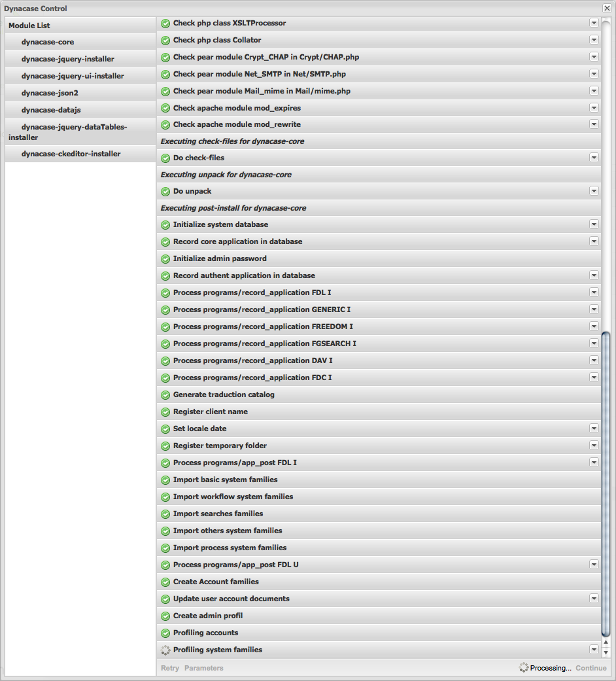The height and width of the screenshot is (681, 616).
Task: Click status icon beside Record authent application in database
Action: [x=165, y=276]
